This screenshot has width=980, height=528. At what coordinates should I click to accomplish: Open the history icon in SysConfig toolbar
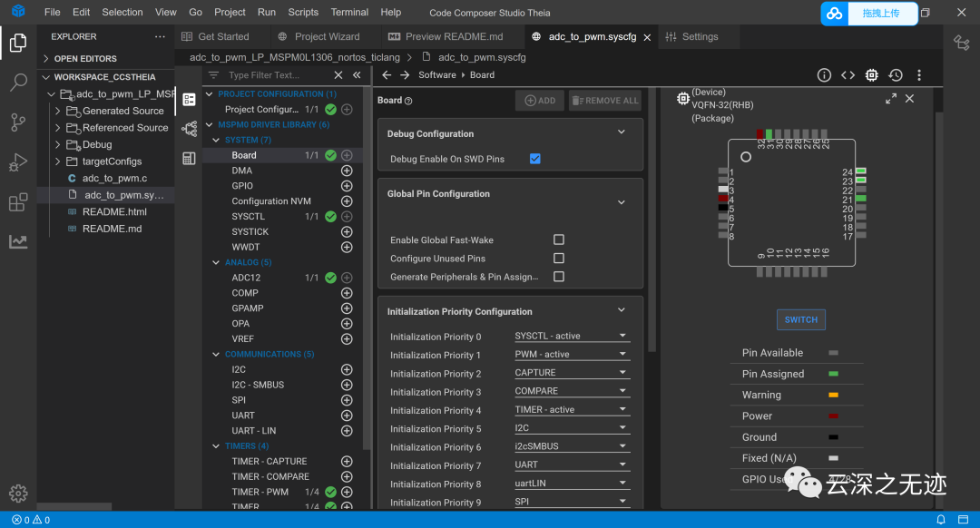pos(896,75)
